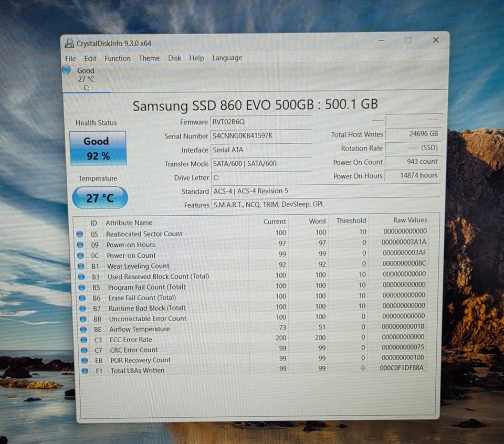Minimize the CrystalDiskInfo window
The height and width of the screenshot is (444, 504).
(x=382, y=40)
